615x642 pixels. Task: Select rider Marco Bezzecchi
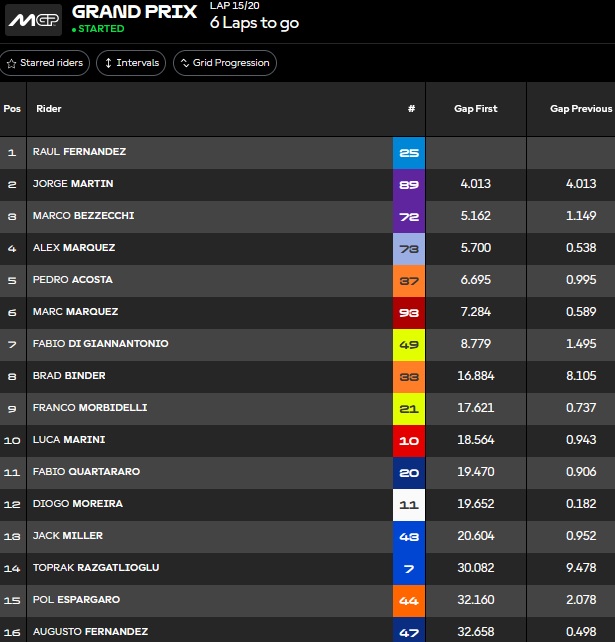(84, 215)
